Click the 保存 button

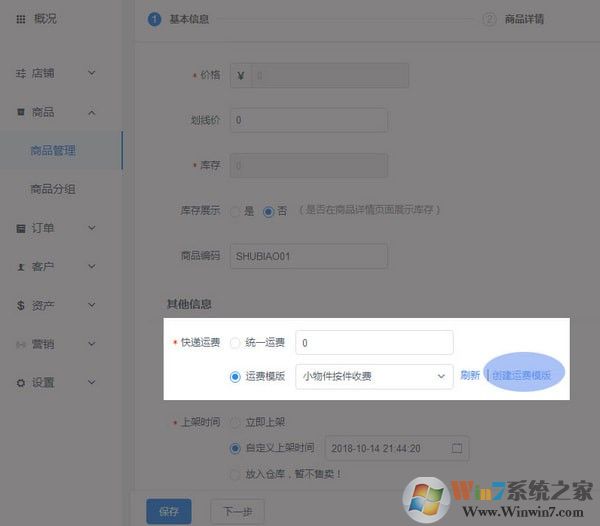coord(169,511)
